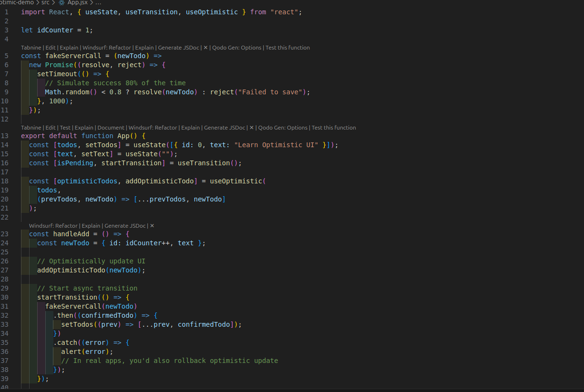Click line number 13 in the gutter

pyautogui.click(x=6, y=136)
